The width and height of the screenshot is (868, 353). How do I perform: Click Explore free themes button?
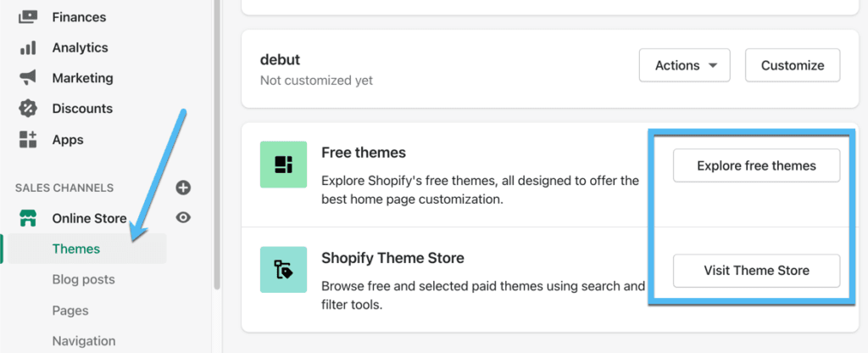tap(756, 165)
